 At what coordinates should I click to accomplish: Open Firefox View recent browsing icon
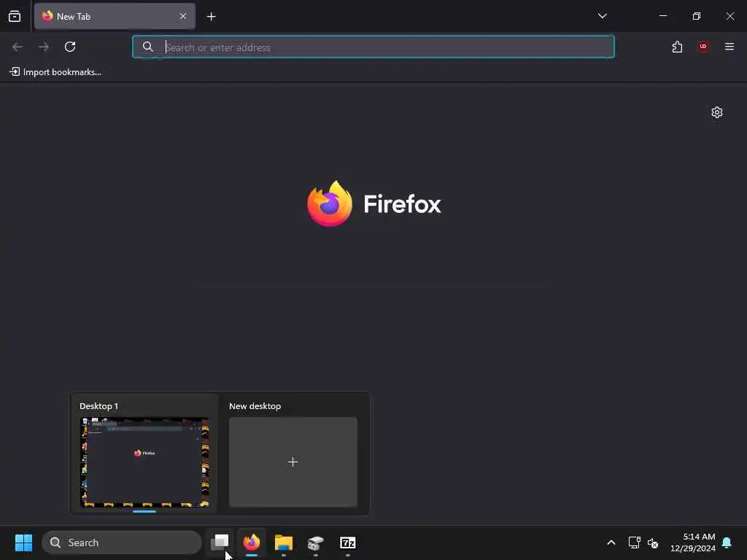coord(15,16)
